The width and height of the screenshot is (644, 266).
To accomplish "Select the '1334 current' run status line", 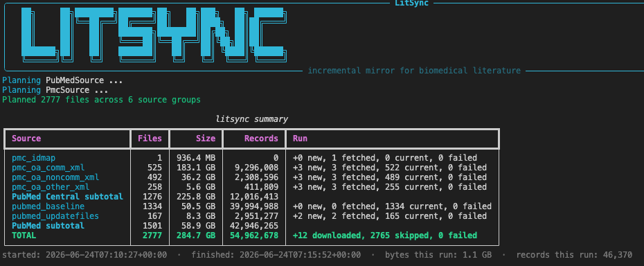I will click(392, 206).
